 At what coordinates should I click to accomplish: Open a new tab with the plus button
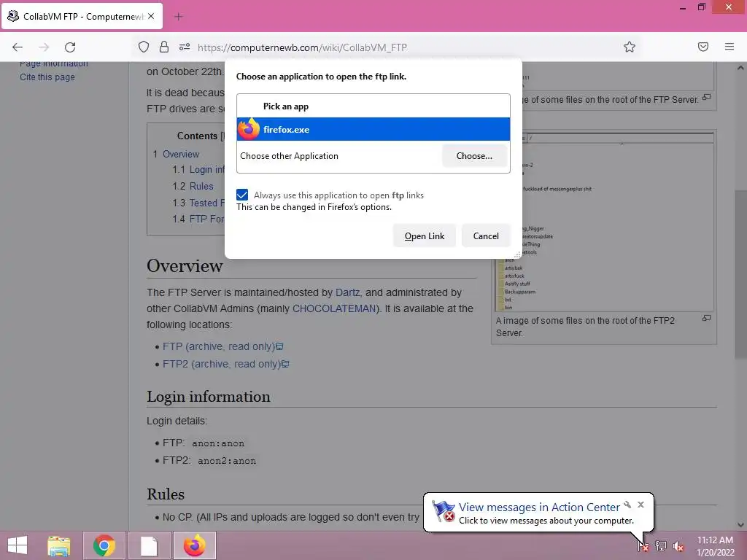pos(178,17)
